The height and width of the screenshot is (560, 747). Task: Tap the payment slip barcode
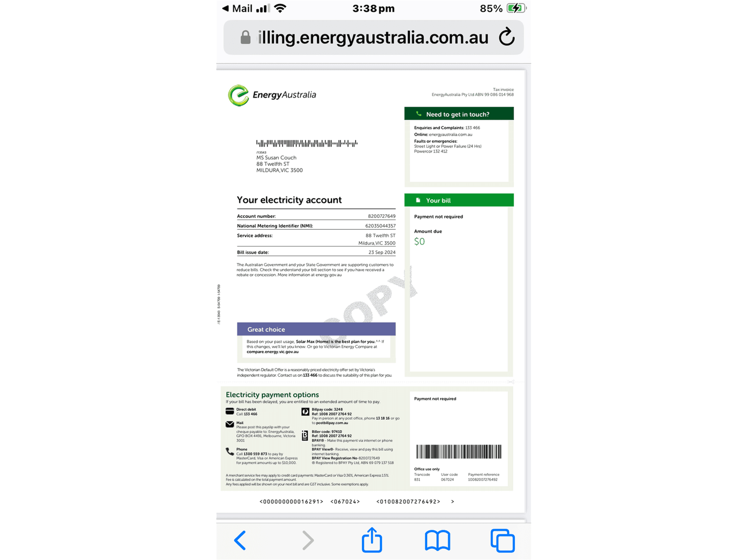(x=459, y=451)
